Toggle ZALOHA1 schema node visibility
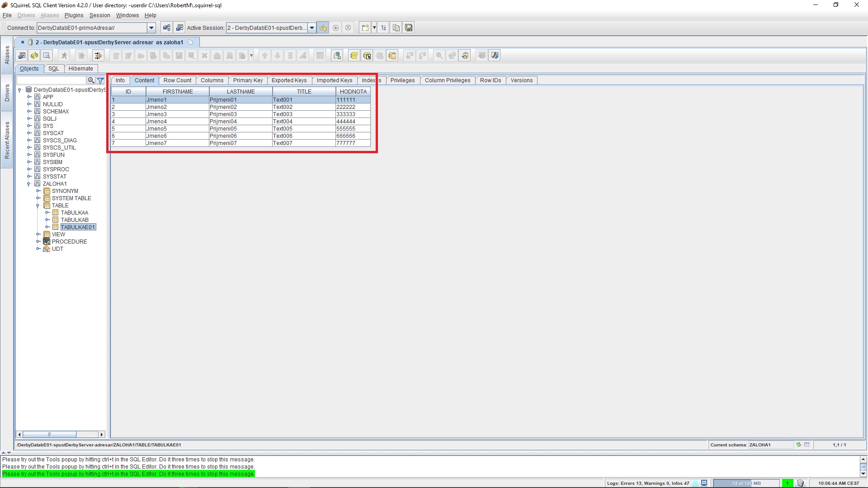868x488 pixels. (28, 183)
